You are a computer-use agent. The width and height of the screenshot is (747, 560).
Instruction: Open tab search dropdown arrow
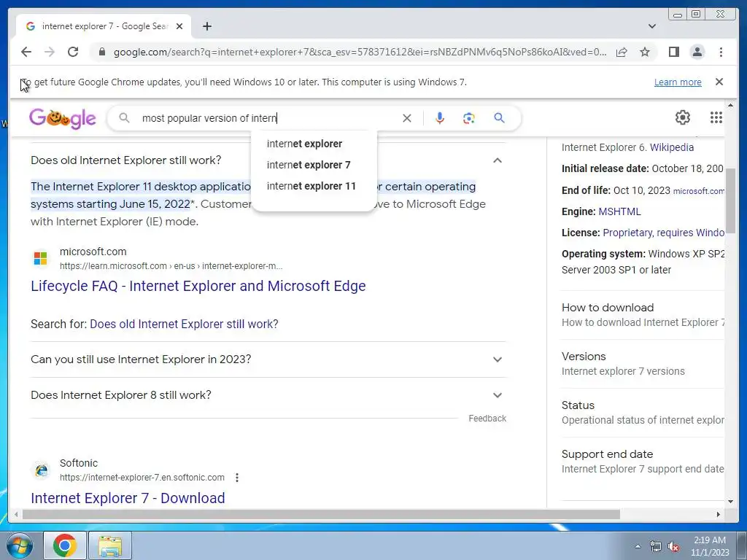652,26
